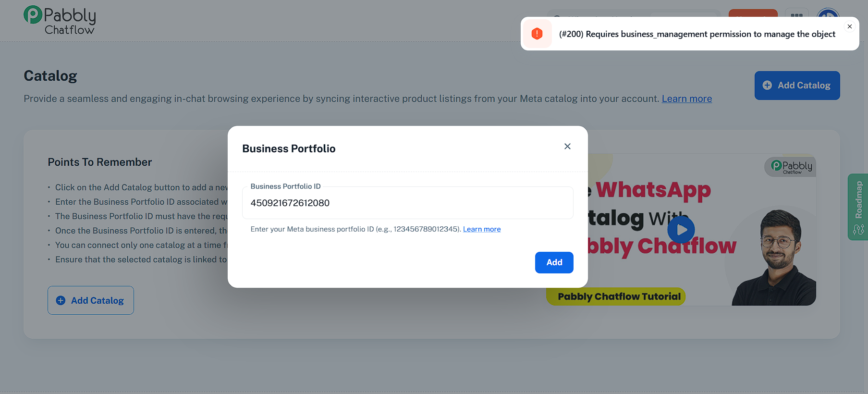This screenshot has width=868, height=394.
Task: Open the green Roadmap side tab
Action: 858,207
